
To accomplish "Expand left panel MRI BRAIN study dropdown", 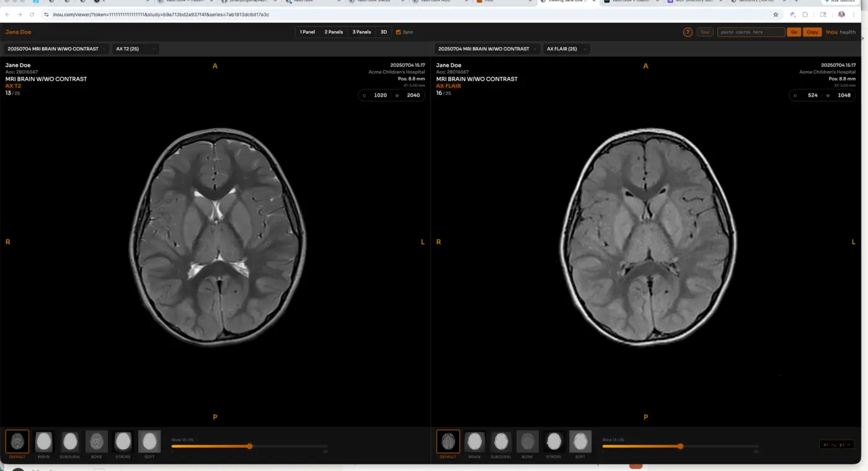I will (56, 49).
